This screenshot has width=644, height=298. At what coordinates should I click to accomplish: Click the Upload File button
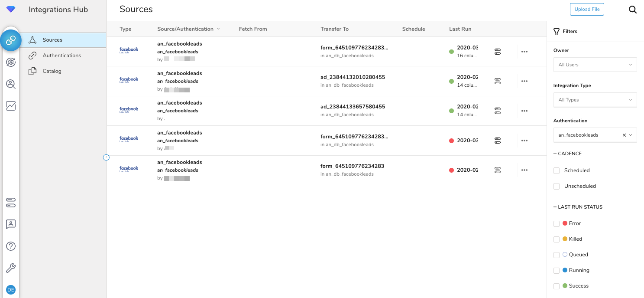587,10
